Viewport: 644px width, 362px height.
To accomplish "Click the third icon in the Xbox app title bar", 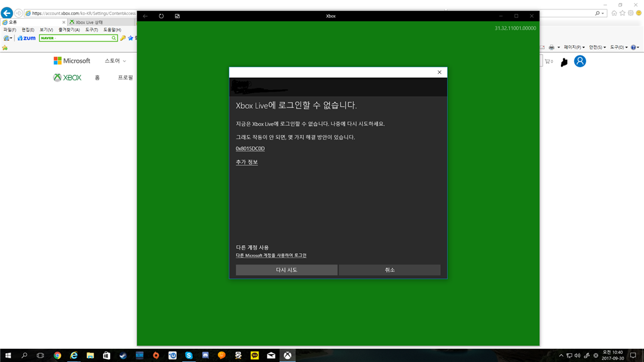I will (x=177, y=16).
